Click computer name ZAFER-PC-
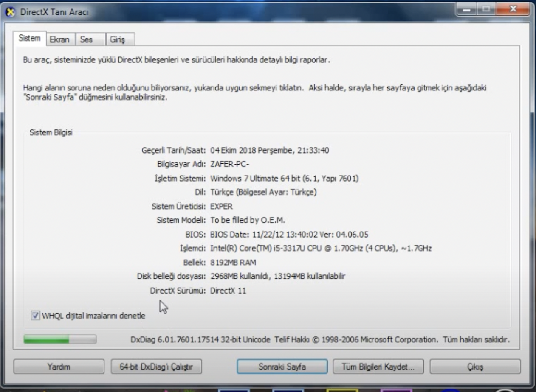536x392 pixels. click(230, 164)
